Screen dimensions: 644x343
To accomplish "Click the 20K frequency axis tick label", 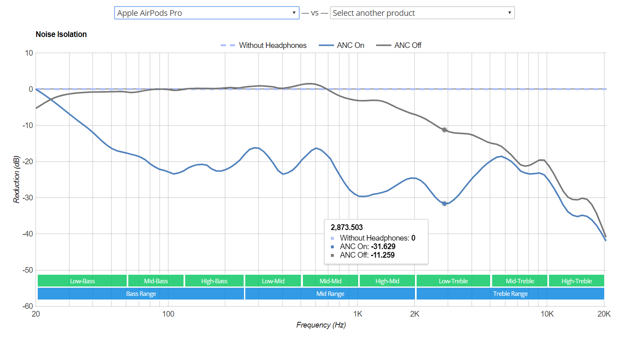I will 604,314.
